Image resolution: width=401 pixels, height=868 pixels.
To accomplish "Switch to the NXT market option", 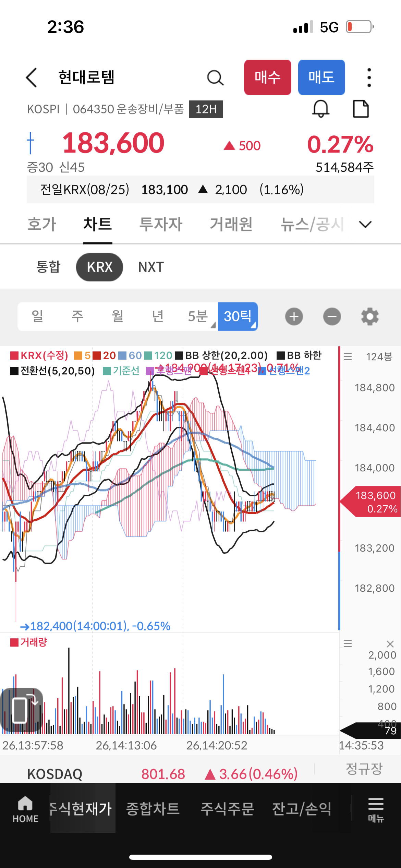I will point(151,267).
